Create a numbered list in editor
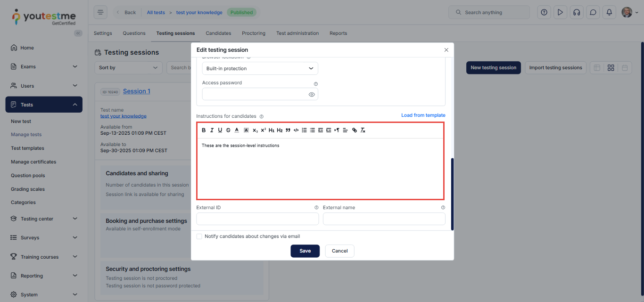This screenshot has height=302, width=644. tap(304, 130)
